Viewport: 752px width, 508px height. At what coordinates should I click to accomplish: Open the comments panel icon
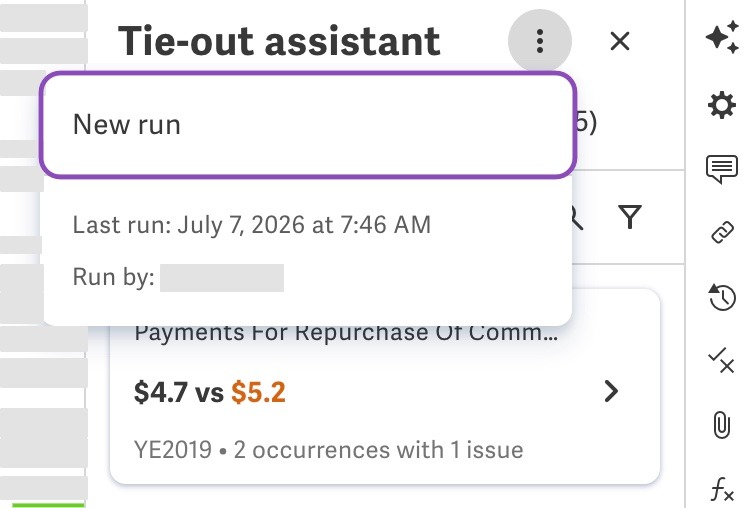pos(722,169)
